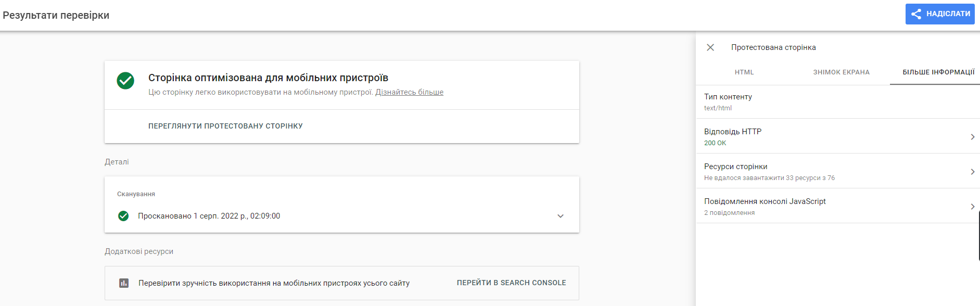Open the Дізнайтесь більше link
The image size is (980, 306).
point(410,92)
